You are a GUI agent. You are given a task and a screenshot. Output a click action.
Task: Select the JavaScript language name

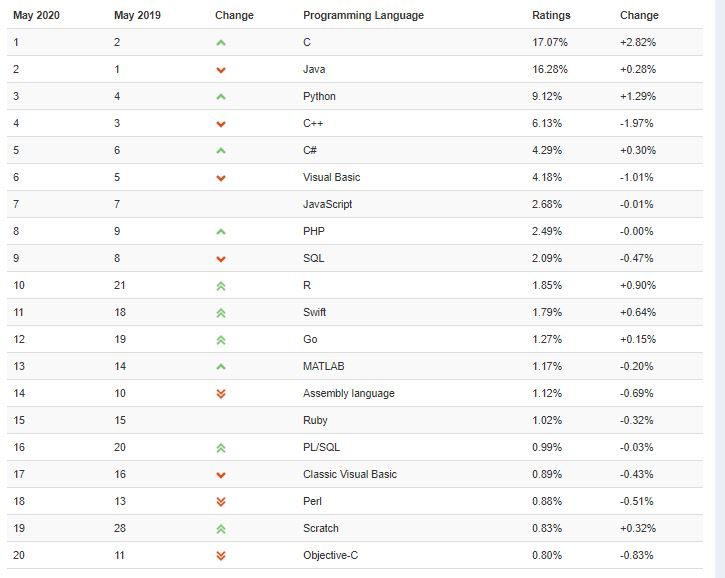[327, 204]
